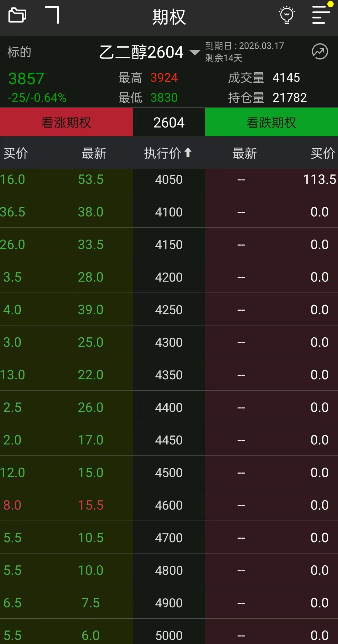This screenshot has height=644, width=338.
Task: Tap call bid price 36.5 at 4100
Action: (13, 212)
